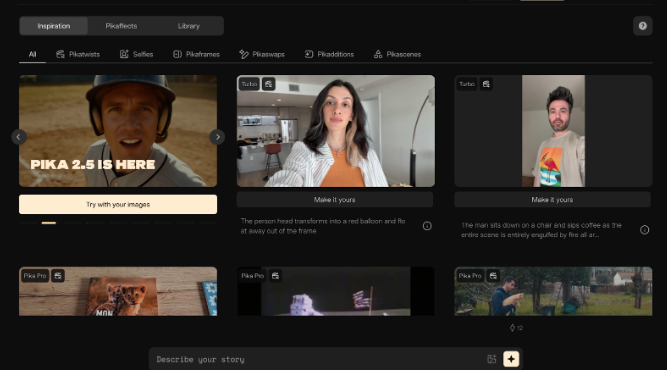Go to previous carousel slide

click(x=19, y=137)
